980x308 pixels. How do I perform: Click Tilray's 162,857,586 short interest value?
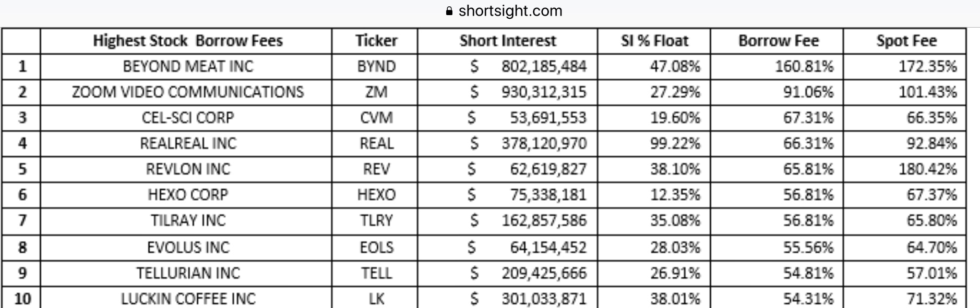point(544,220)
